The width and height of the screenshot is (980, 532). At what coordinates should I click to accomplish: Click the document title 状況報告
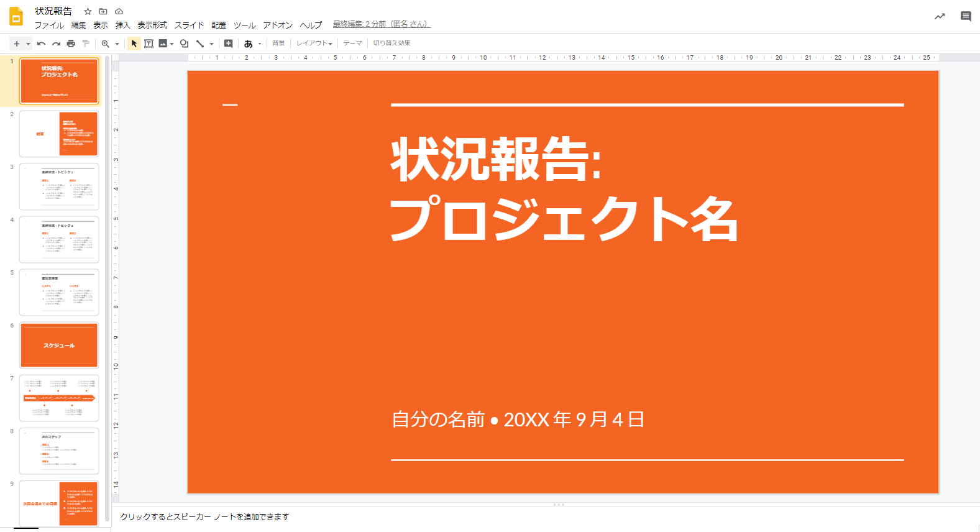tap(53, 11)
